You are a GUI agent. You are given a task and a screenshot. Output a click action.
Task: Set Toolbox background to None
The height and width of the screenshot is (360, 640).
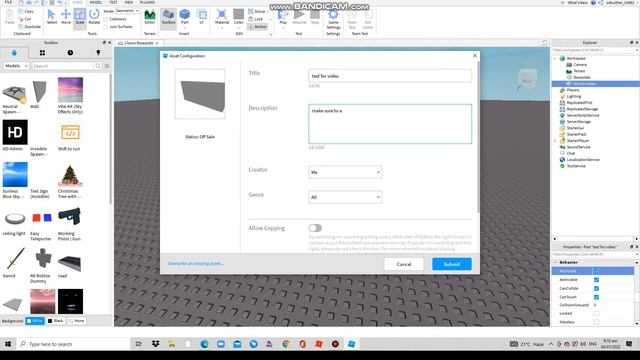[x=76, y=321]
